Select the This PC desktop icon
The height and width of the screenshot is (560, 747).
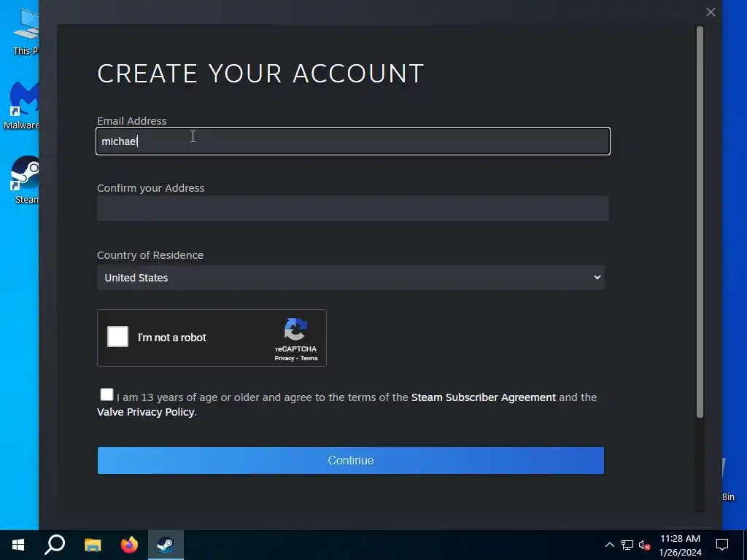point(26,31)
